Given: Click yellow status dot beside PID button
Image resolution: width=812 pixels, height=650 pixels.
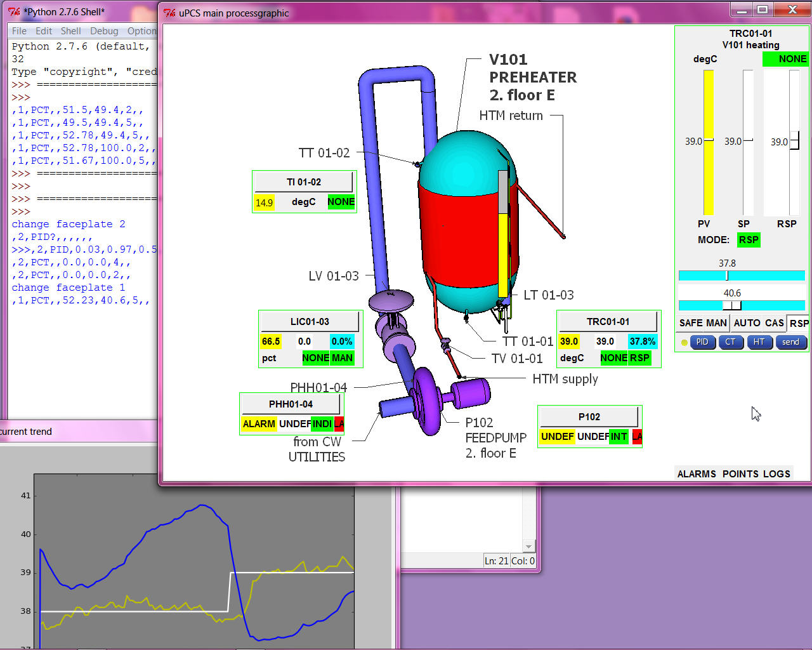Looking at the screenshot, I should (684, 343).
